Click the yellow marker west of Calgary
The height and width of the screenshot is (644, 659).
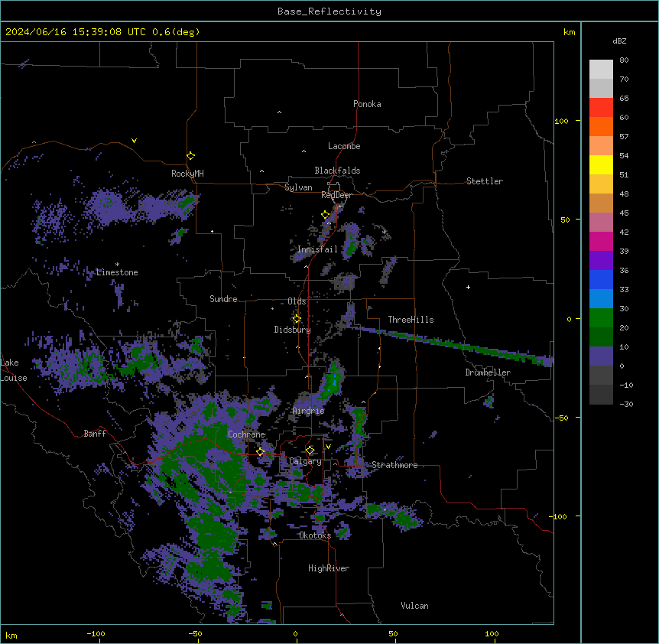point(260,452)
